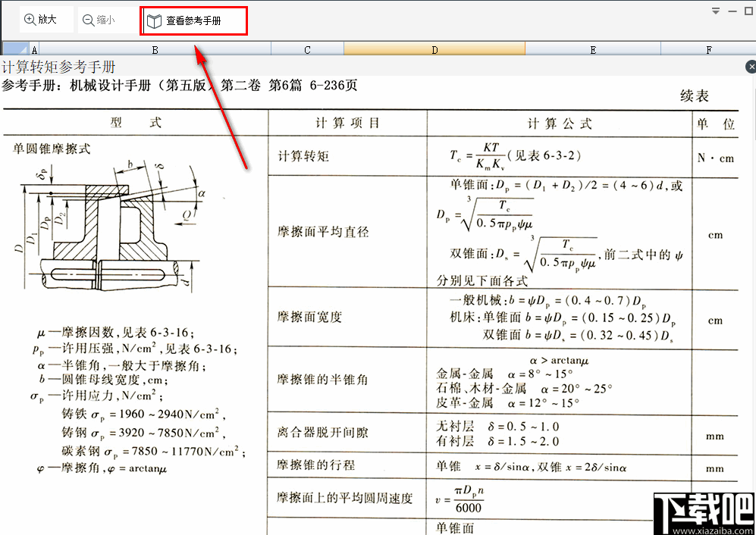Screen dimensions: 756x535
Task: Click the zoom-out magnifier icon beside 缩小
Action: (x=87, y=19)
